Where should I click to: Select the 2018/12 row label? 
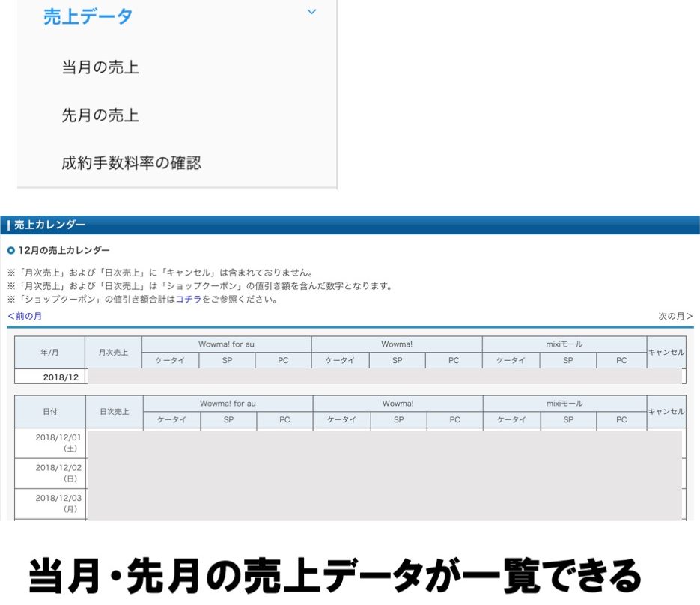pyautogui.click(x=50, y=375)
